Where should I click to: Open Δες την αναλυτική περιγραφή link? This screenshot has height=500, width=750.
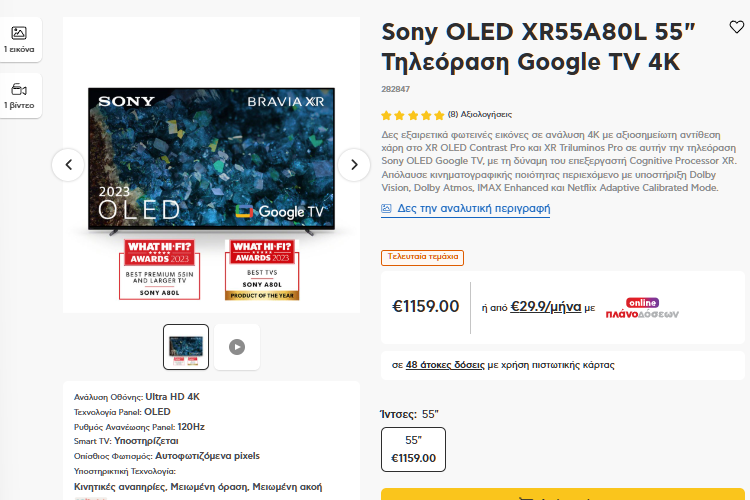pos(474,209)
